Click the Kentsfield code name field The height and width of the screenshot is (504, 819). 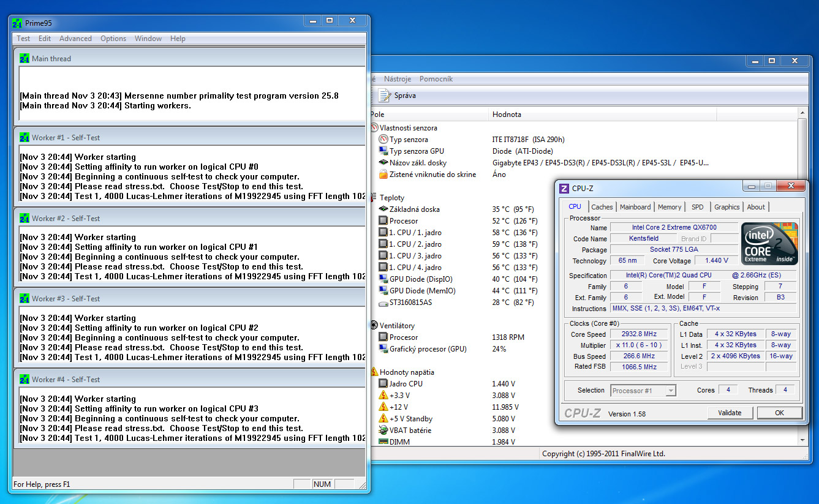[x=644, y=238]
